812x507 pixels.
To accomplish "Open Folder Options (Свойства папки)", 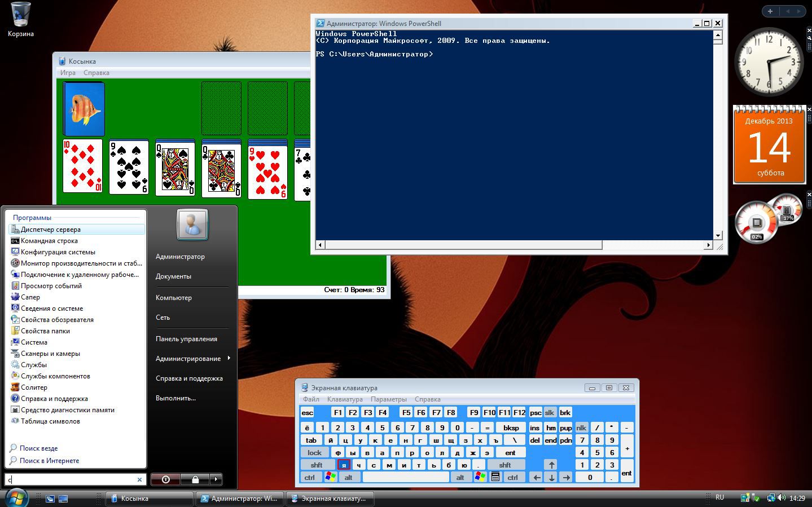I will (77, 331).
